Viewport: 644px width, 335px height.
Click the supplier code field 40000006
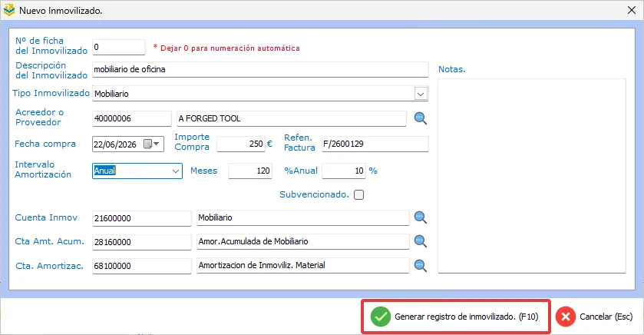click(132, 118)
